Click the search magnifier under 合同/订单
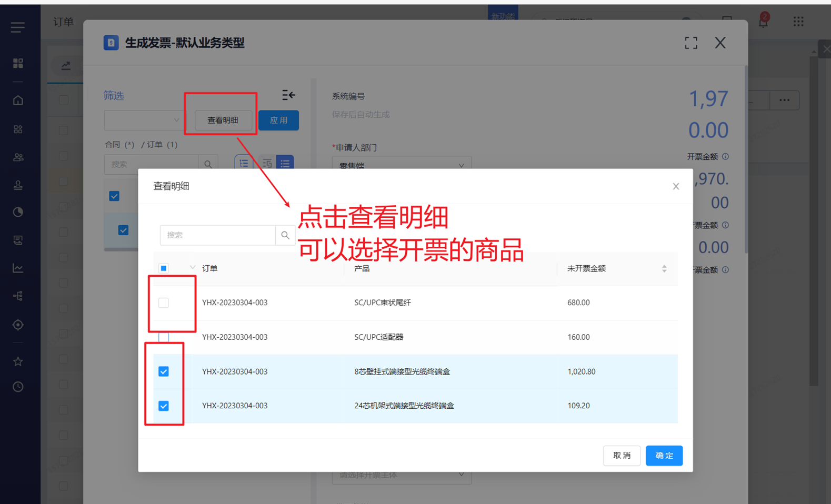The width and height of the screenshot is (831, 504). click(208, 164)
